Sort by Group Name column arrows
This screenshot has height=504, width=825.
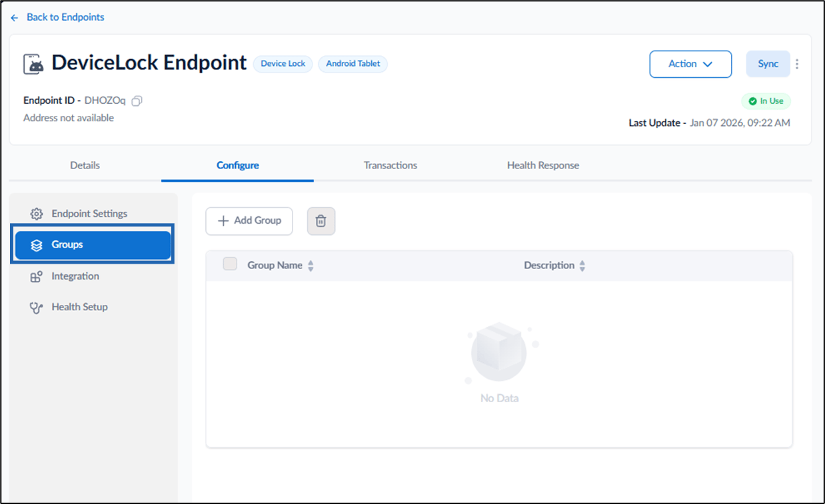(311, 266)
